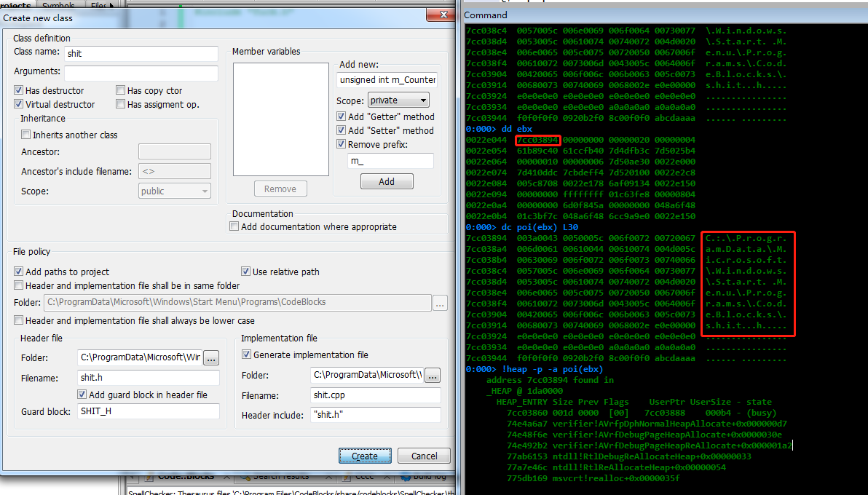868x495 pixels.
Task: Open the member Scope private dropdown
Action: (x=398, y=100)
